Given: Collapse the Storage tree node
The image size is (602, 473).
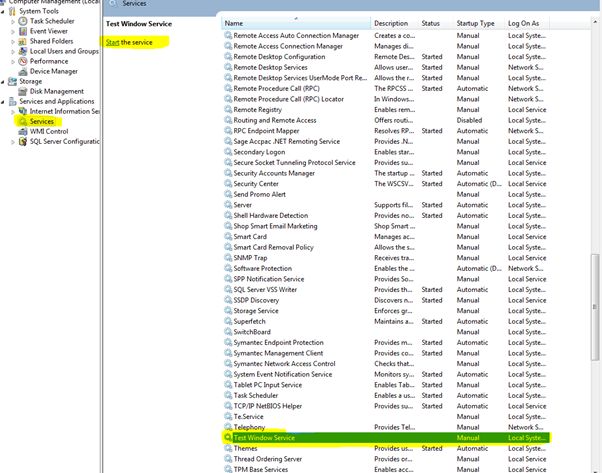Looking at the screenshot, I should (3, 82).
